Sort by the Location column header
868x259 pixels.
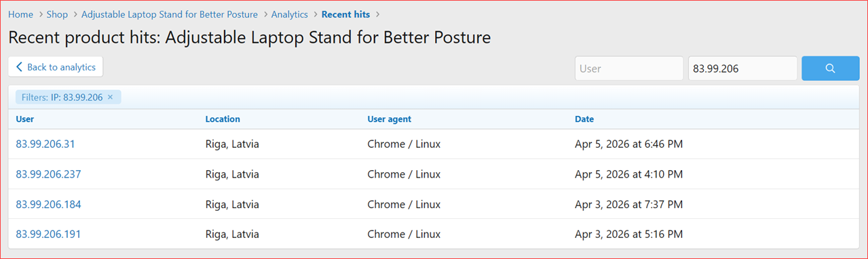(223, 119)
